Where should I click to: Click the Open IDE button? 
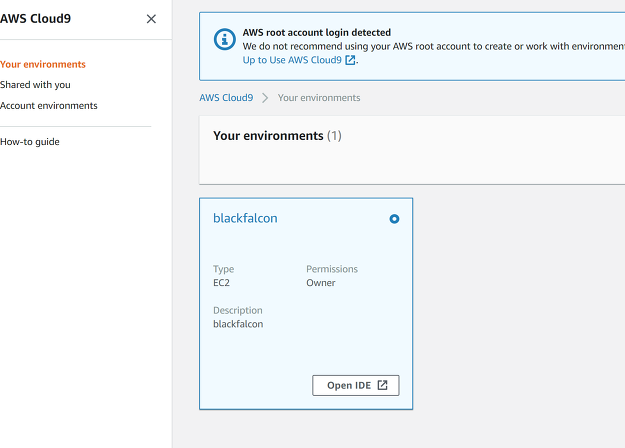tap(356, 385)
